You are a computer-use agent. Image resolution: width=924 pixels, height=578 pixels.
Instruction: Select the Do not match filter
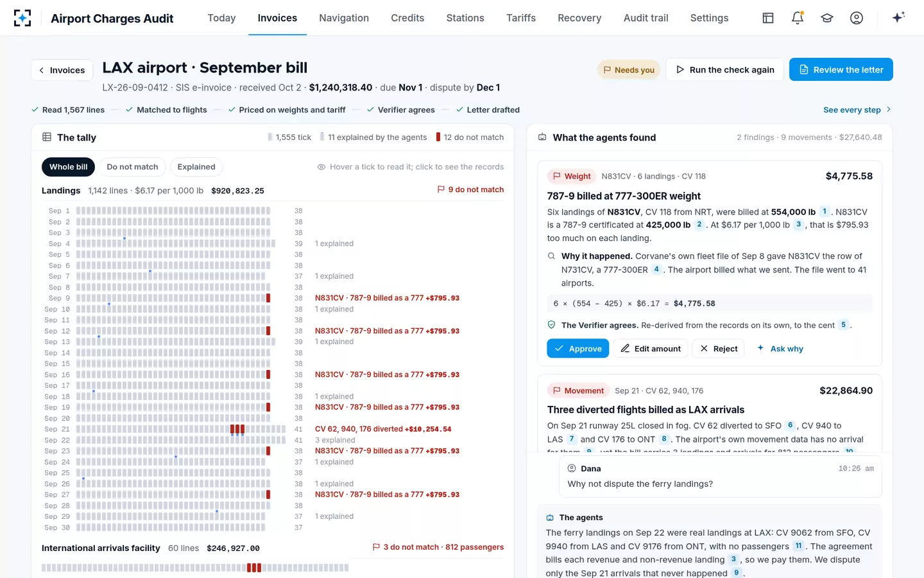132,167
